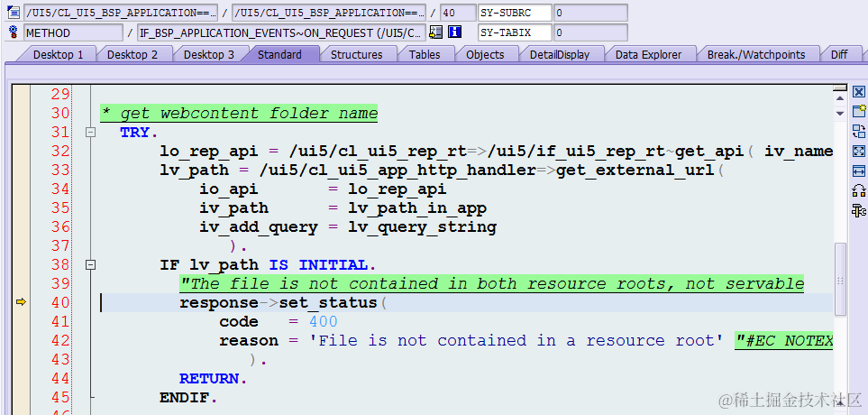This screenshot has width=868, height=415.
Task: Click line number 38 in the gutter
Action: click(60, 264)
